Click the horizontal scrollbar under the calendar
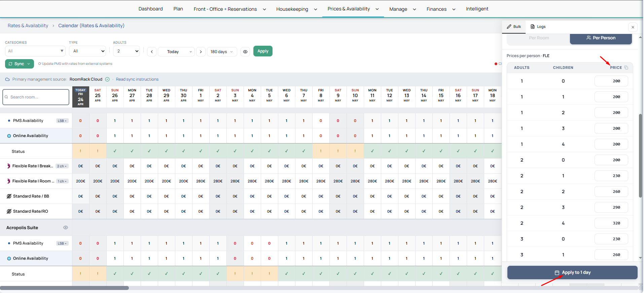The image size is (644, 293). [65, 288]
